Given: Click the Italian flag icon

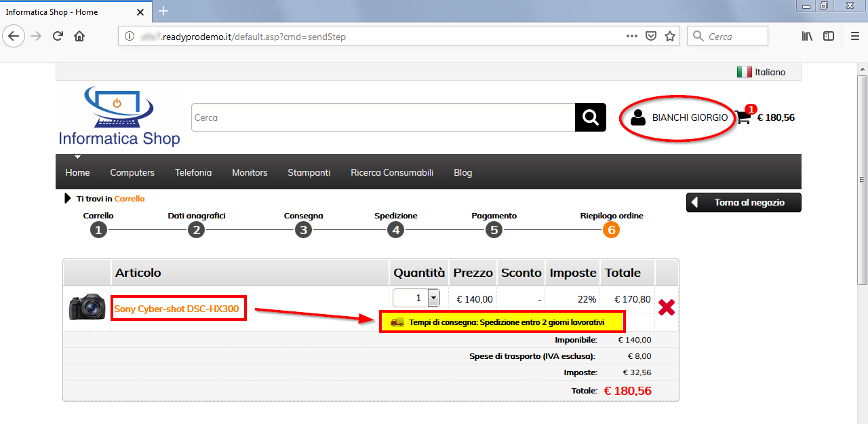Looking at the screenshot, I should (x=744, y=72).
